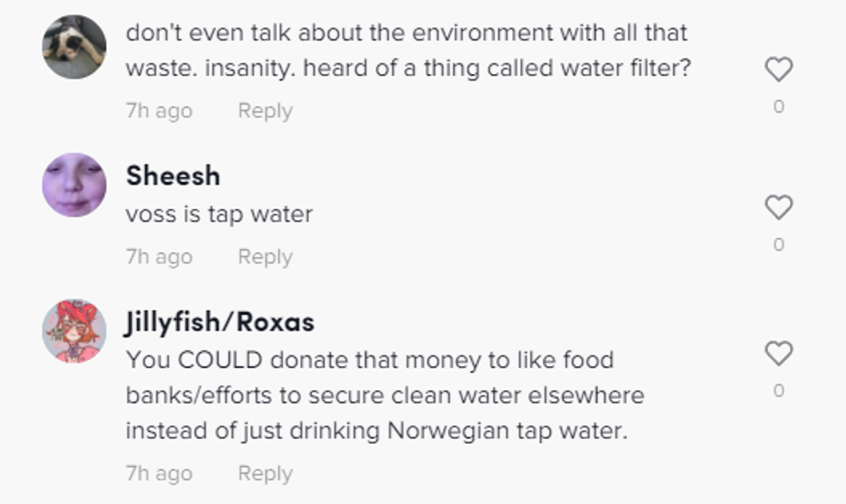Reply to Sheesh's voss comment

coord(265,256)
